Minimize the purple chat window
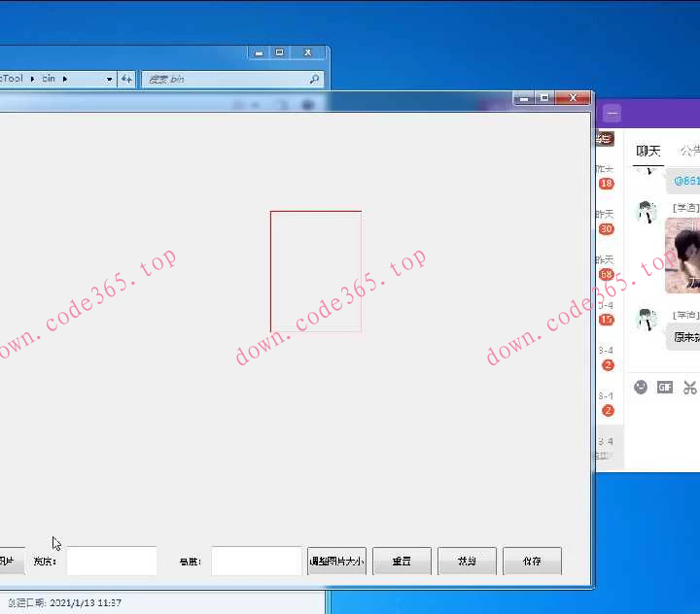The height and width of the screenshot is (614, 700). 612,114
